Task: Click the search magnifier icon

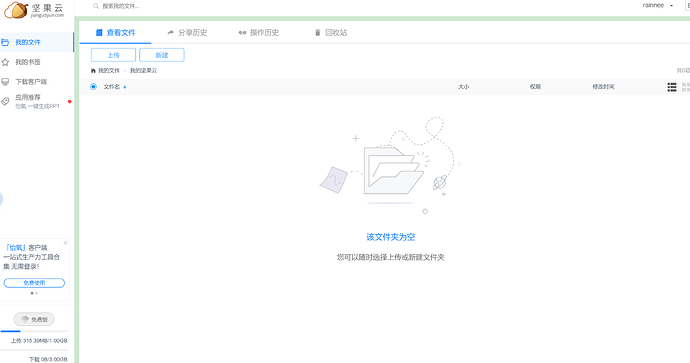Action: click(95, 6)
